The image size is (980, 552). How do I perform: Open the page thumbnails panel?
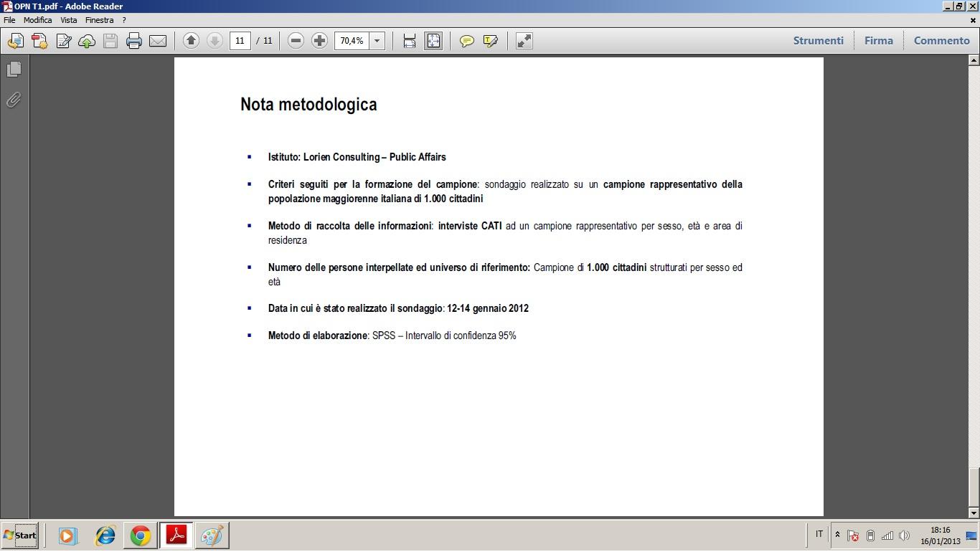tap(14, 70)
